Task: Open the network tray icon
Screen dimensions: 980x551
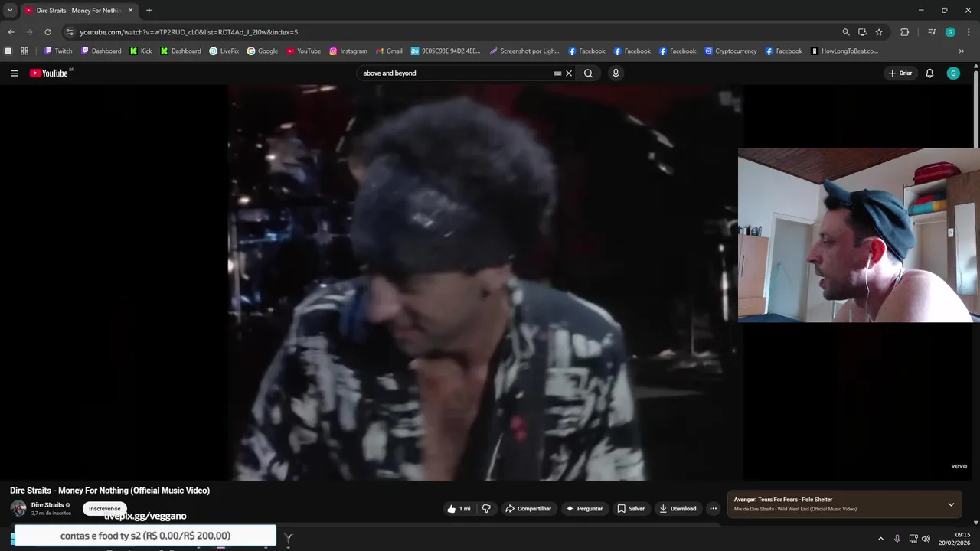Action: click(913, 539)
